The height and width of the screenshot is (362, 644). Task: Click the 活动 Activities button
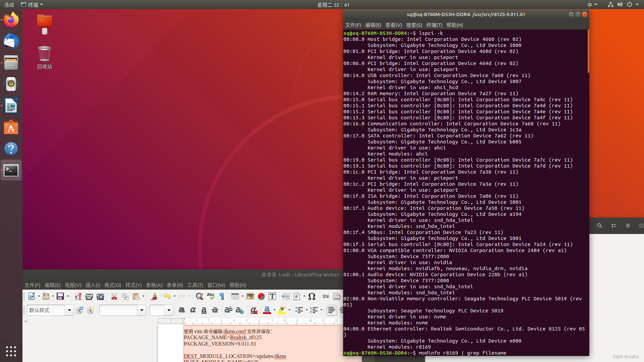(9, 5)
